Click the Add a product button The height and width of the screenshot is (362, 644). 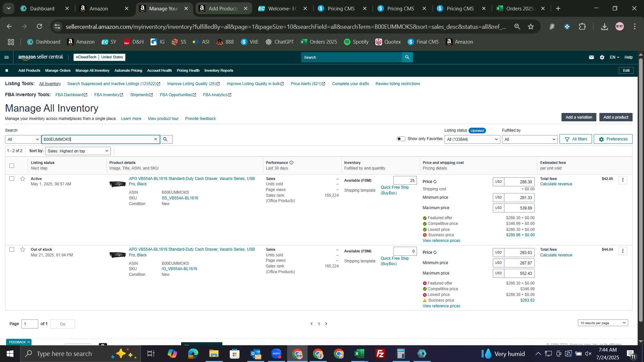click(x=616, y=117)
